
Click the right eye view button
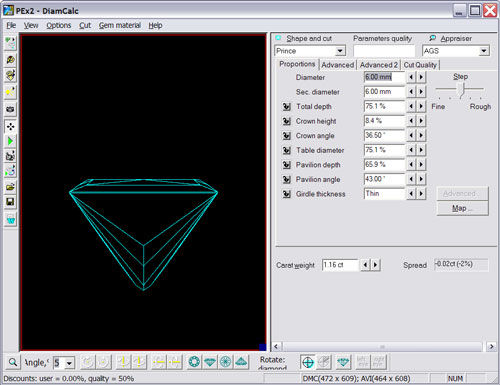point(379,362)
